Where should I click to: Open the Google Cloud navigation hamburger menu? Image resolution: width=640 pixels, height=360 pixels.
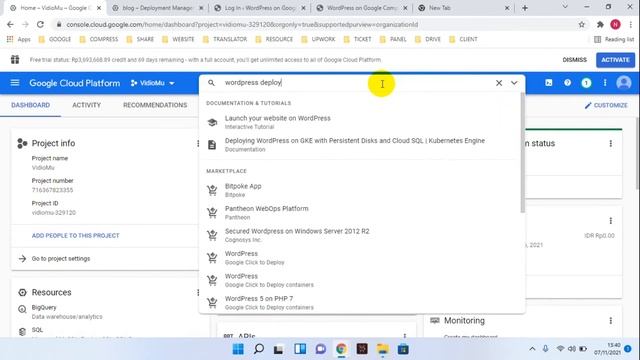tap(15, 83)
